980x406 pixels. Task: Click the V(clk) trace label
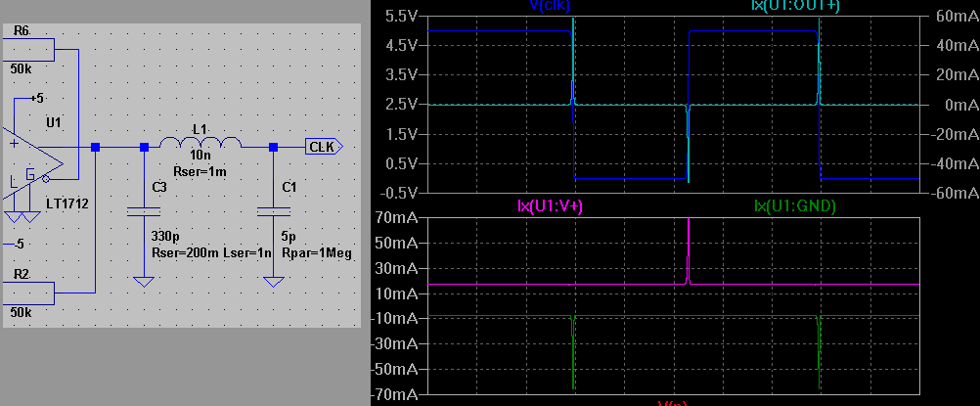(x=550, y=4)
